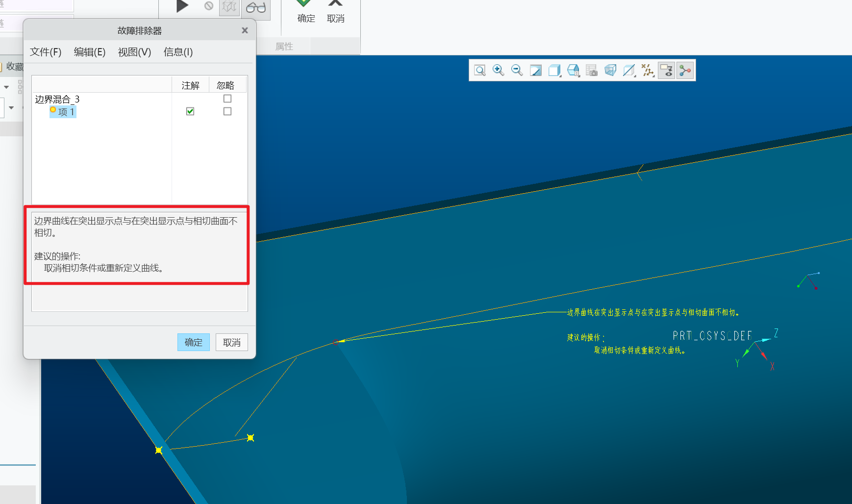Click the Zoom In magnifier icon
Screen dimensions: 852x504
[498, 71]
